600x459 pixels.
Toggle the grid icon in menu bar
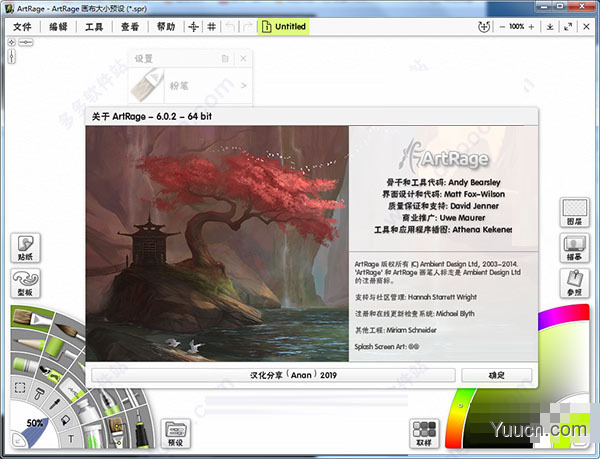click(x=212, y=27)
